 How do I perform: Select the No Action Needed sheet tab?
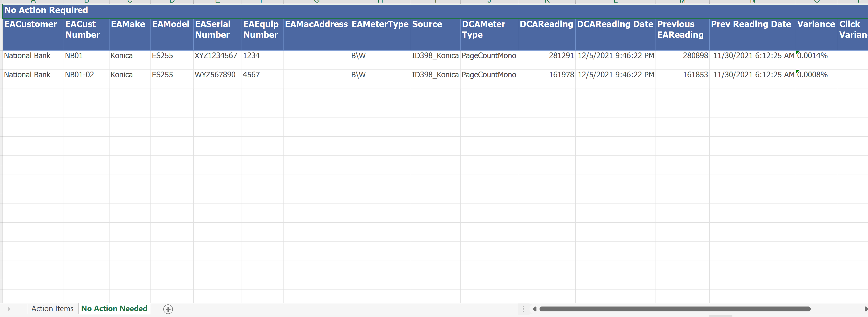pos(114,309)
